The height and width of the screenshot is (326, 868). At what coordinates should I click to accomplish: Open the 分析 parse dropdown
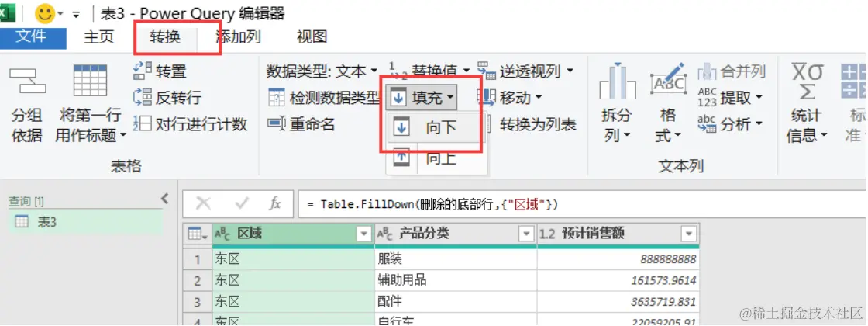(731, 123)
